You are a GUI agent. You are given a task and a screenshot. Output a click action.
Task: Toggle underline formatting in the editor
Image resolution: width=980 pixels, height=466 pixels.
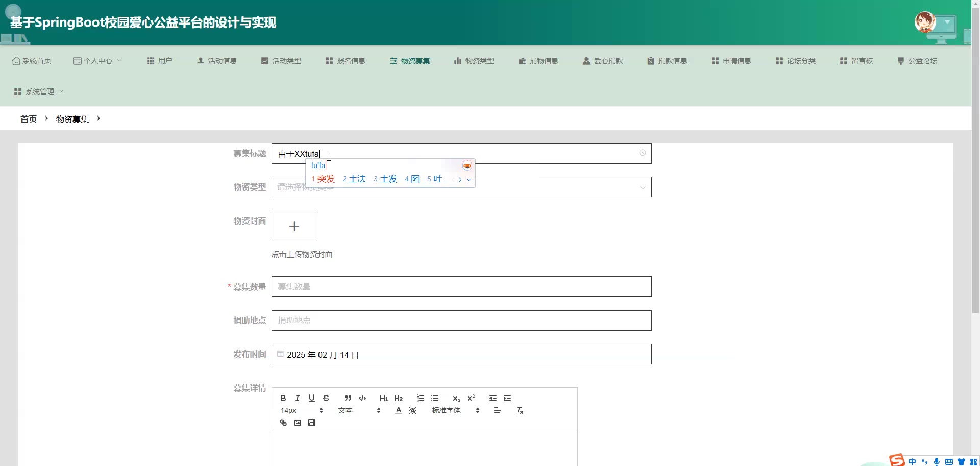point(311,398)
